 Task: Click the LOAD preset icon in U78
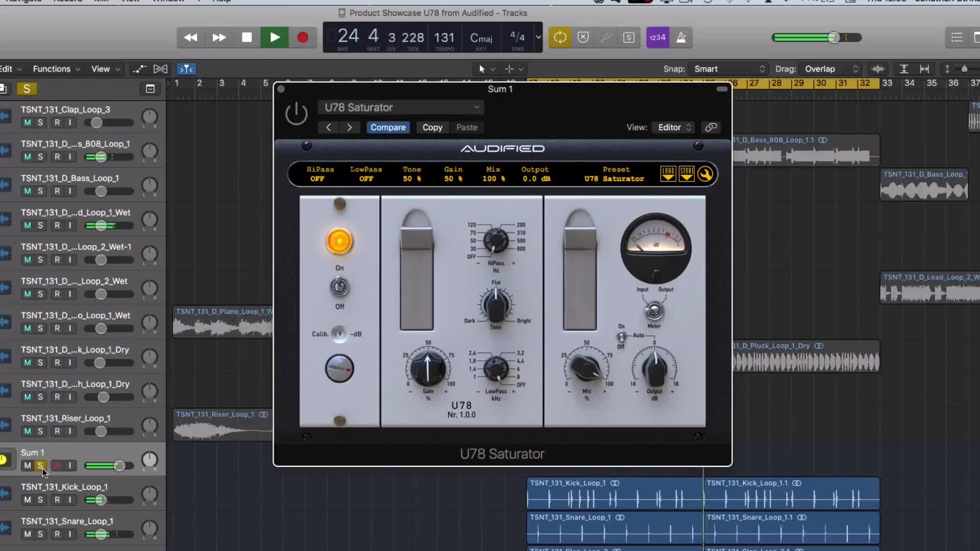click(x=668, y=174)
